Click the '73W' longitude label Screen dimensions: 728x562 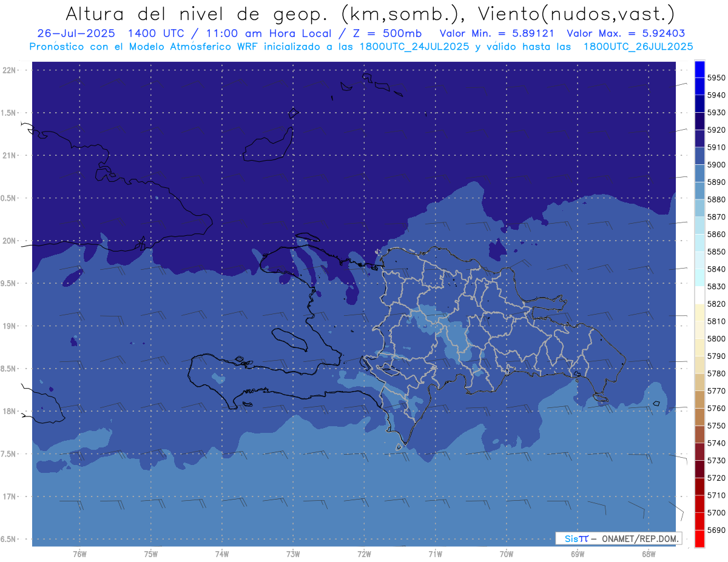[293, 555]
